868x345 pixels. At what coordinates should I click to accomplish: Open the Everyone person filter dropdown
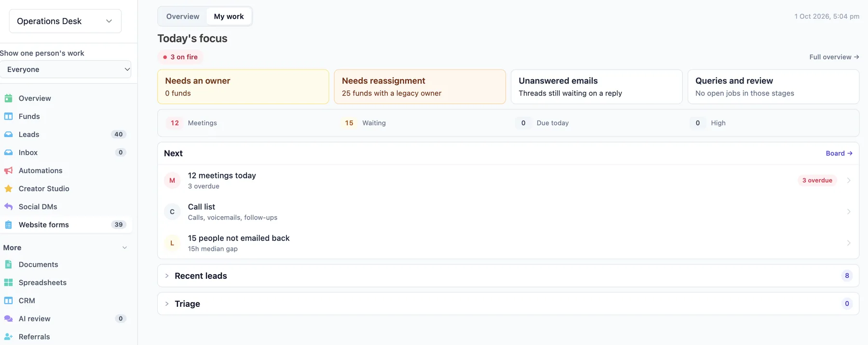65,69
